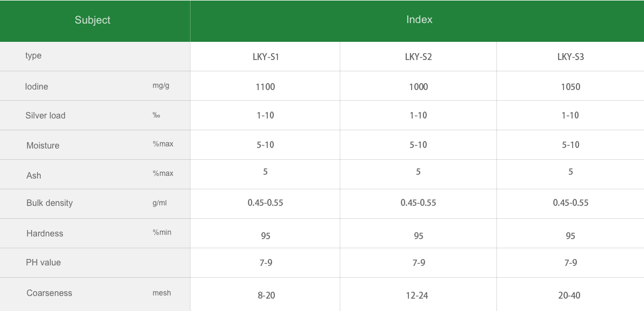The image size is (644, 311).
Task: Click the mg/g unit text
Action: pyautogui.click(x=160, y=86)
